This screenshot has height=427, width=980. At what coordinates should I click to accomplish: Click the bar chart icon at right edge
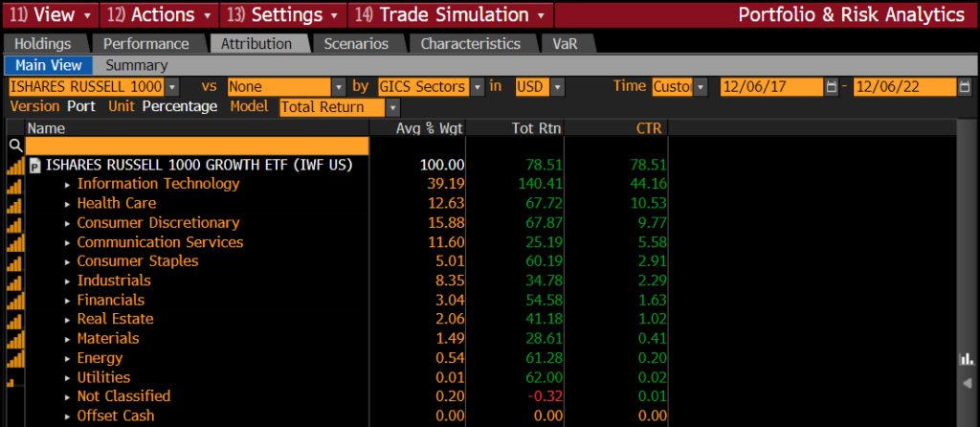tap(967, 359)
